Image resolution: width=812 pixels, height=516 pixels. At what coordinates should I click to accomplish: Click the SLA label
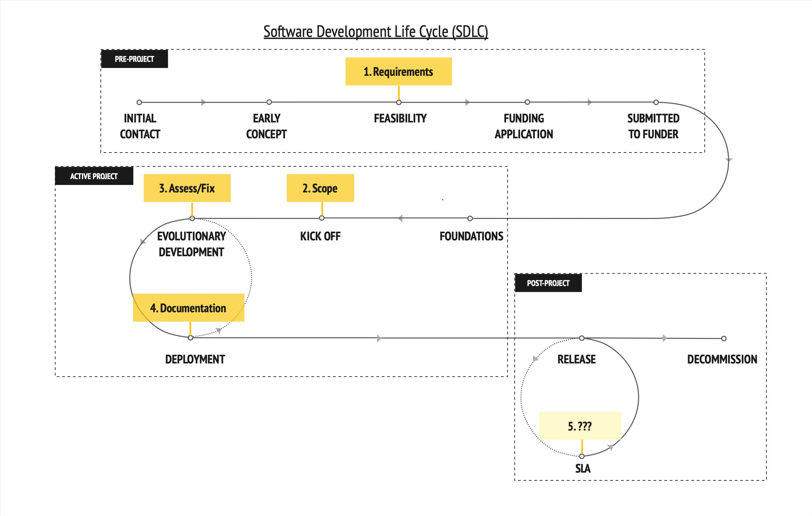point(583,468)
